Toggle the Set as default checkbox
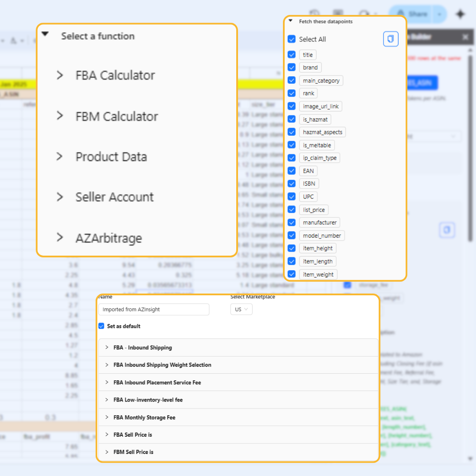This screenshot has width=476, height=476. point(101,326)
